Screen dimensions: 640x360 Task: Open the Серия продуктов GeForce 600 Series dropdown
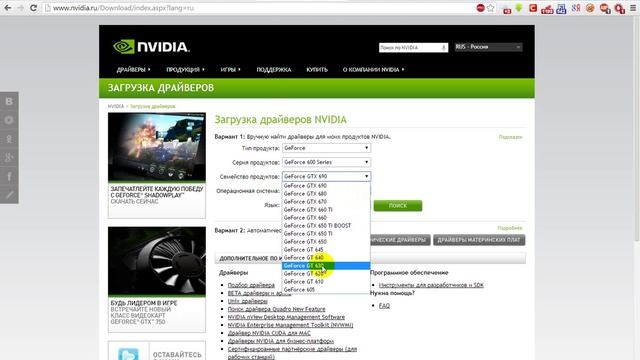coord(326,162)
